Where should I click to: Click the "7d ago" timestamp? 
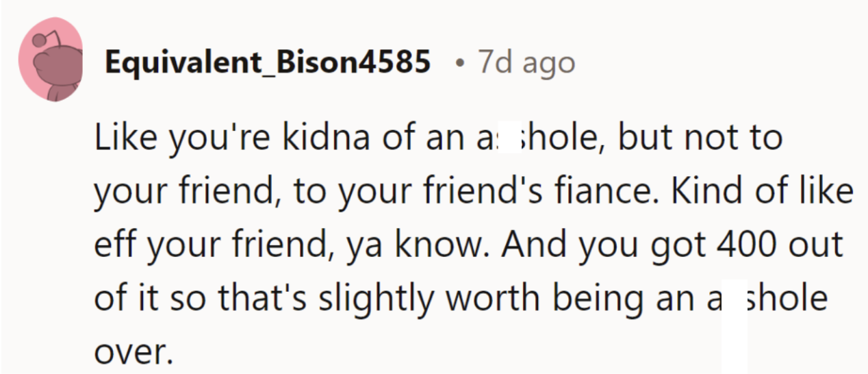click(526, 63)
